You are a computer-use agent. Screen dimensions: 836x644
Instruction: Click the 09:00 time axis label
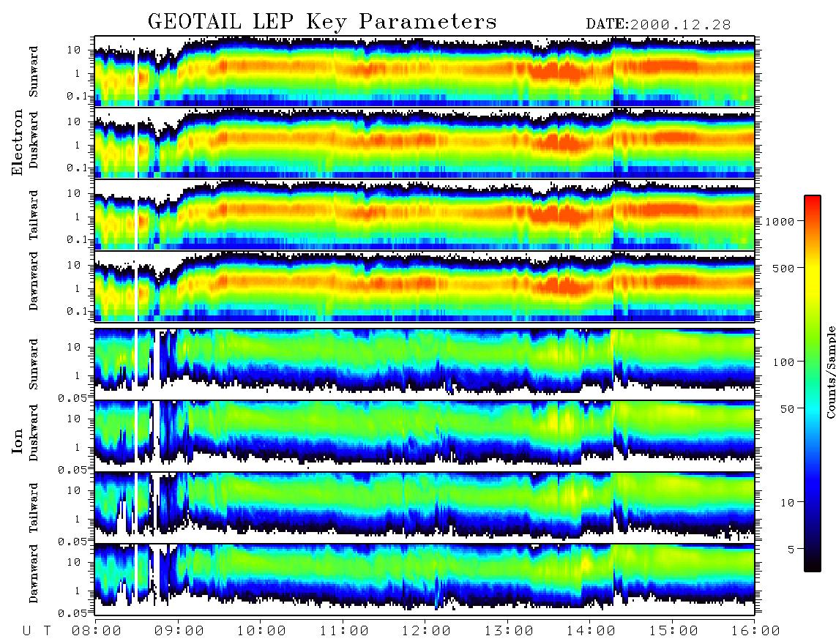[x=179, y=632]
